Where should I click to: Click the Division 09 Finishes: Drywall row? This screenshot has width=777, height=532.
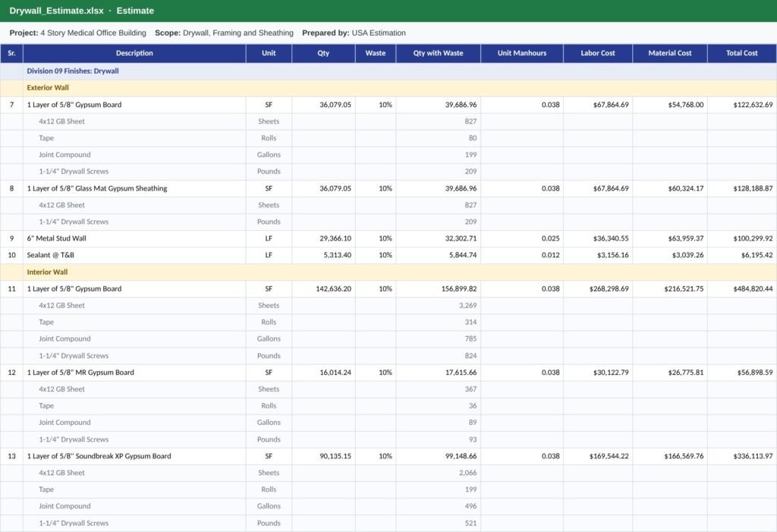(x=388, y=71)
